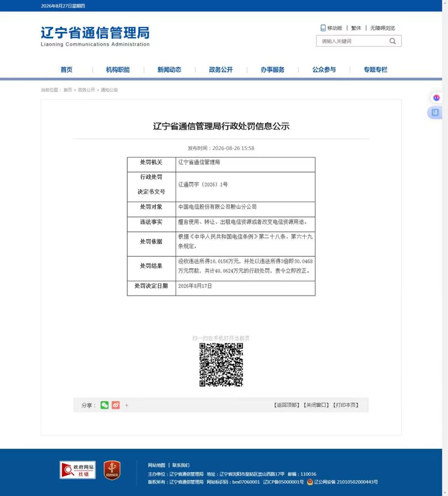The width and height of the screenshot is (448, 496).
Task: Share page via Weibo icon
Action: click(116, 405)
